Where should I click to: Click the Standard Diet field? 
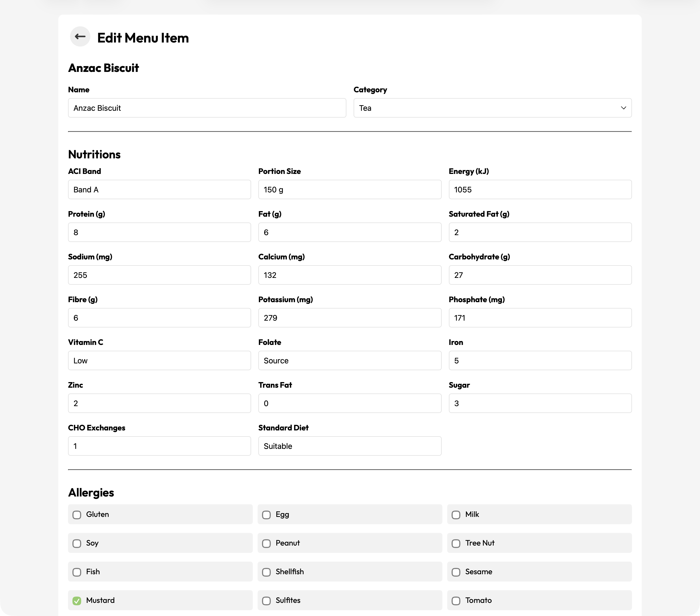tap(350, 446)
